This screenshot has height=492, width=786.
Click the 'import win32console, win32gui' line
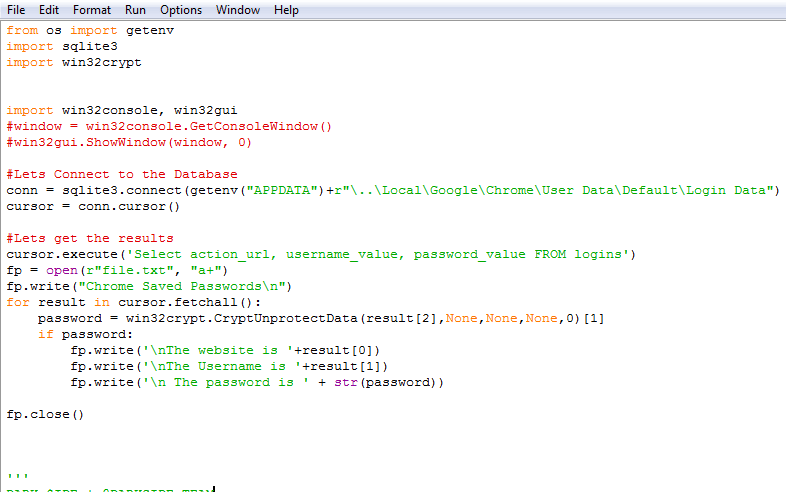point(122,110)
